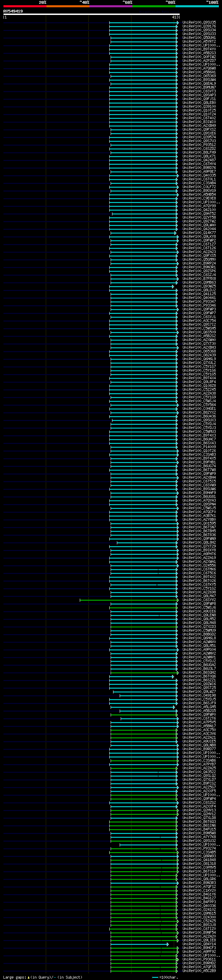Viewport: 222px width, 980px height.
Task: Click the purple ~60% identity legend segment
Action: click(x=111, y=6)
